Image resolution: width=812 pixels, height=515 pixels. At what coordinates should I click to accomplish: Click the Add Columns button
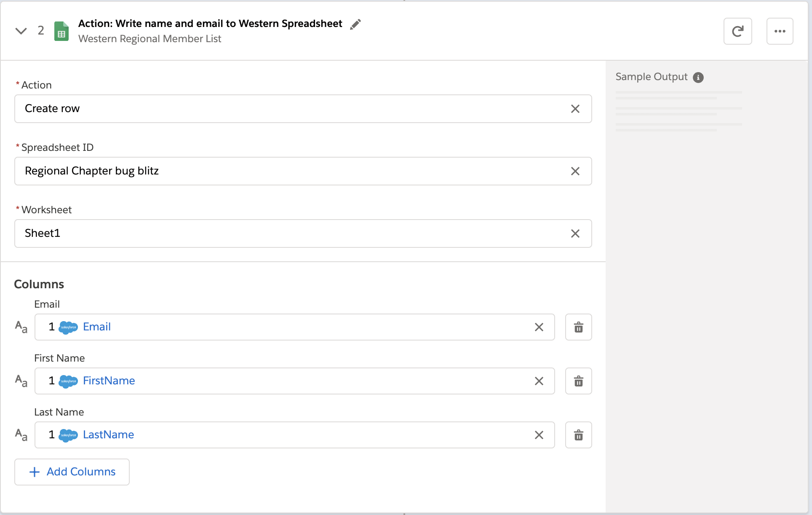point(72,472)
